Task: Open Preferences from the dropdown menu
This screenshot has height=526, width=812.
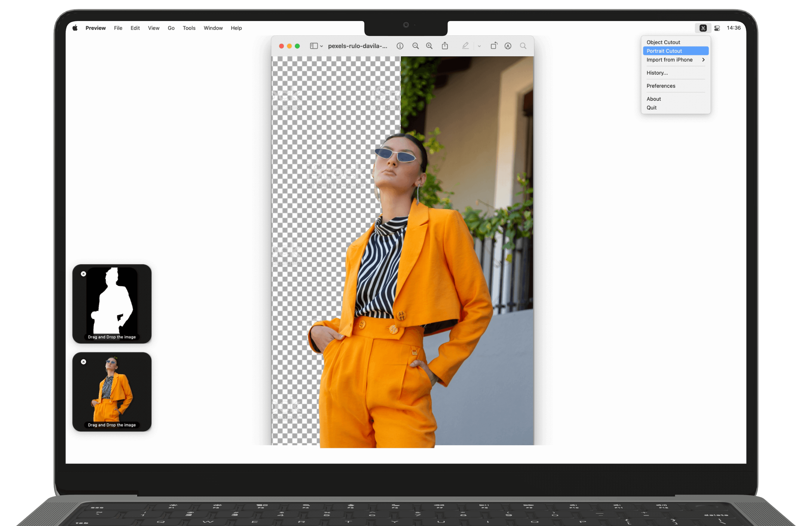Action: pos(661,86)
